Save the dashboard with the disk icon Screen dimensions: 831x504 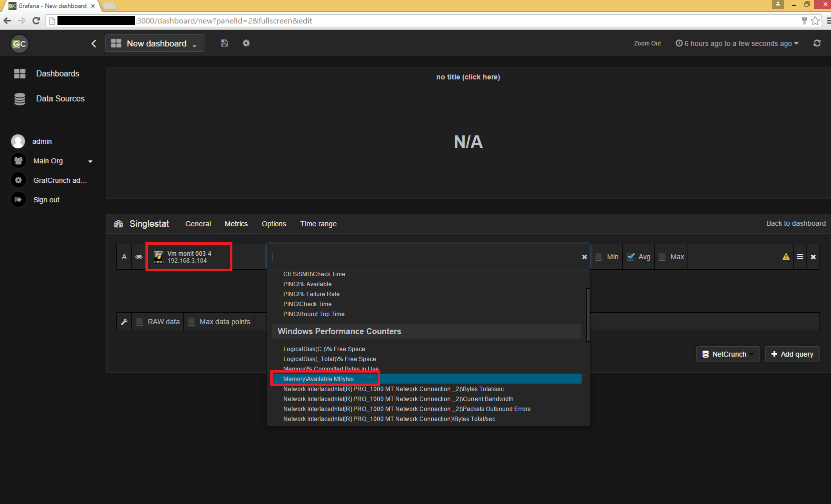224,43
